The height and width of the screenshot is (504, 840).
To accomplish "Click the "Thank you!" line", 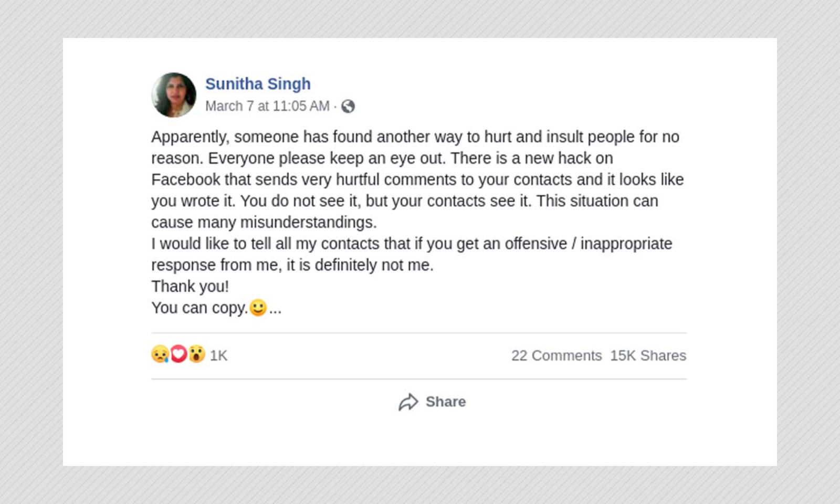I will [x=190, y=287].
